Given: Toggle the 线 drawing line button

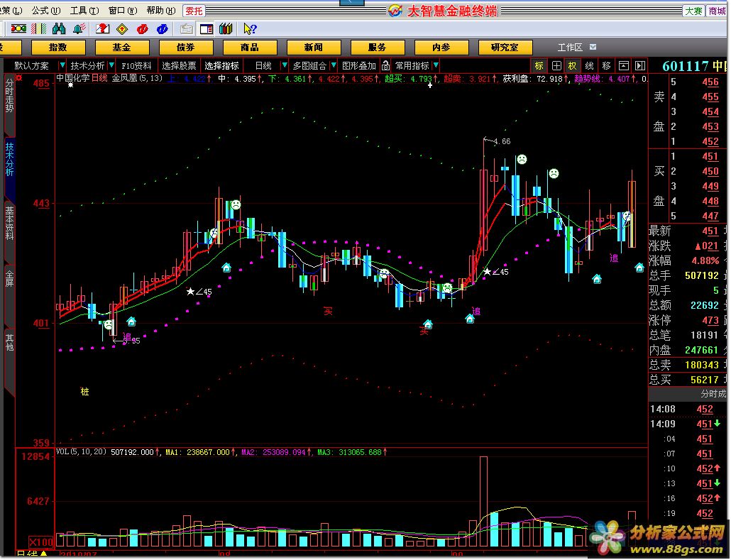Looking at the screenshot, I should pyautogui.click(x=589, y=66).
